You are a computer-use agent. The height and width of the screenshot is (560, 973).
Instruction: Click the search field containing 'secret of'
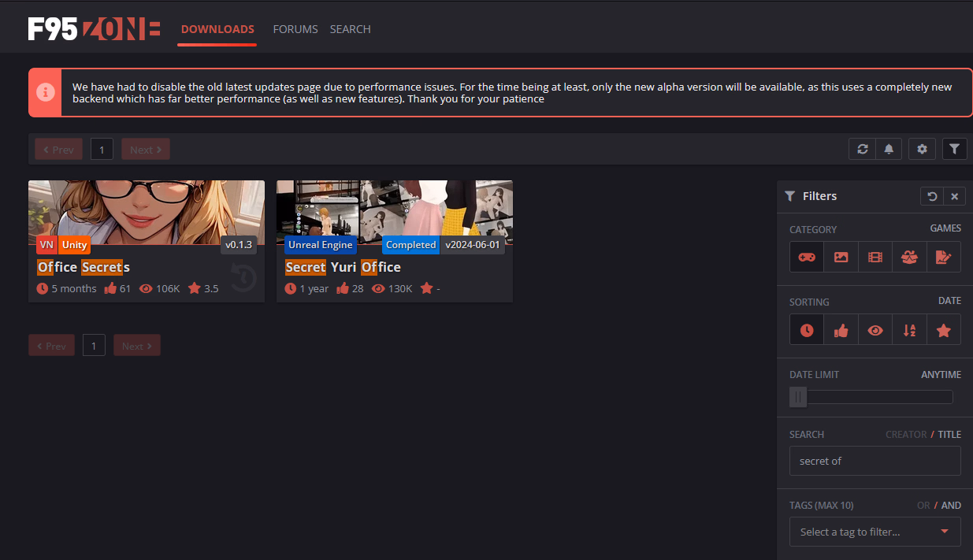tap(875, 461)
